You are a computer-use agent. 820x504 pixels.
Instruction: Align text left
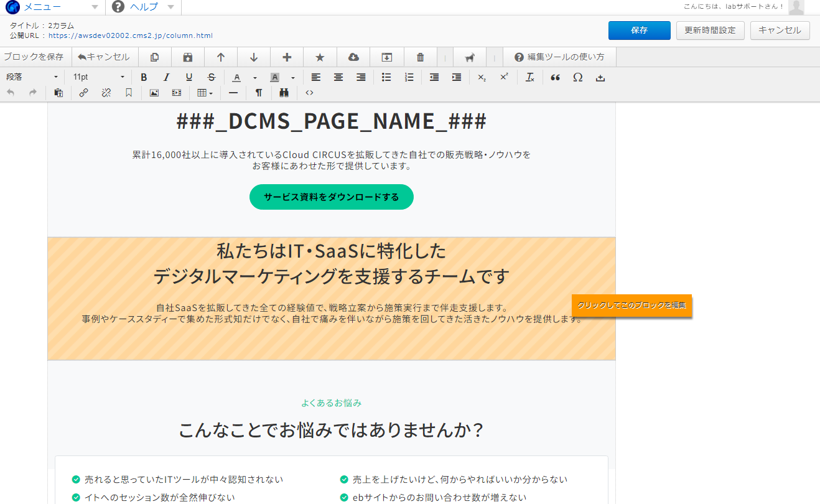point(316,77)
